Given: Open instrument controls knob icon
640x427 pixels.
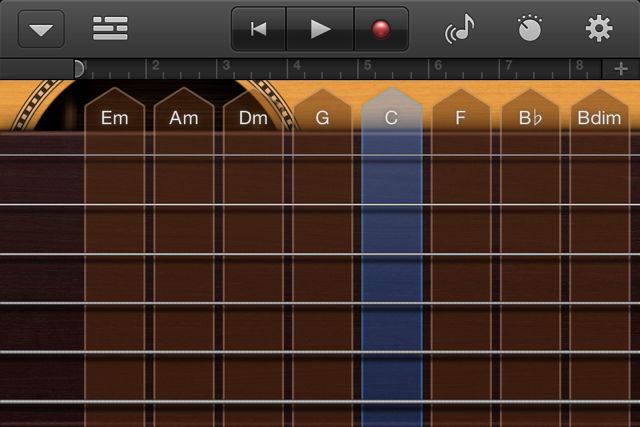Looking at the screenshot, I should pos(530,29).
